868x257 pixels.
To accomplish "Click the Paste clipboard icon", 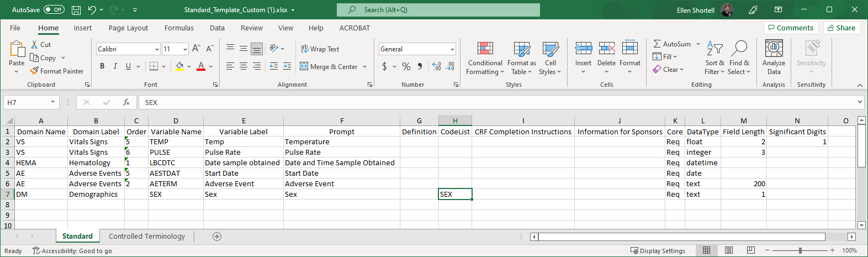I will tap(17, 50).
